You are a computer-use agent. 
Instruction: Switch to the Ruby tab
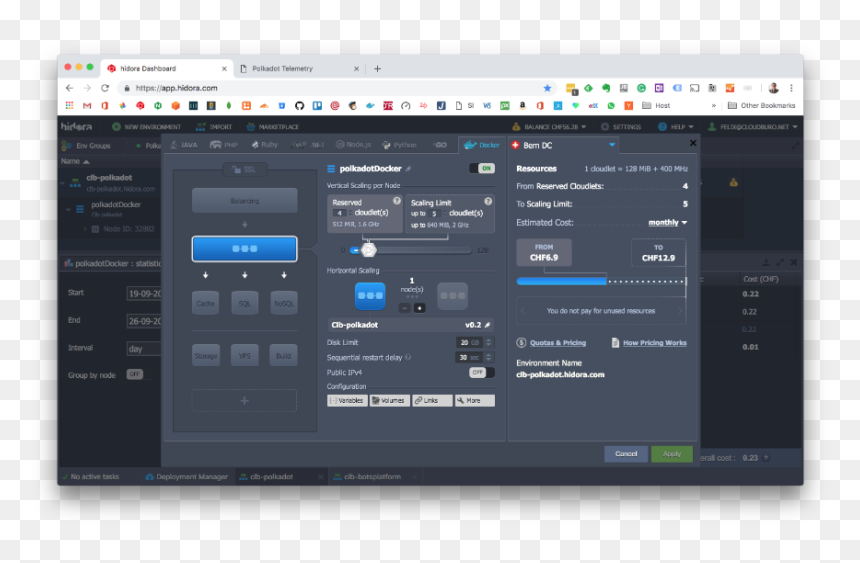(x=264, y=145)
